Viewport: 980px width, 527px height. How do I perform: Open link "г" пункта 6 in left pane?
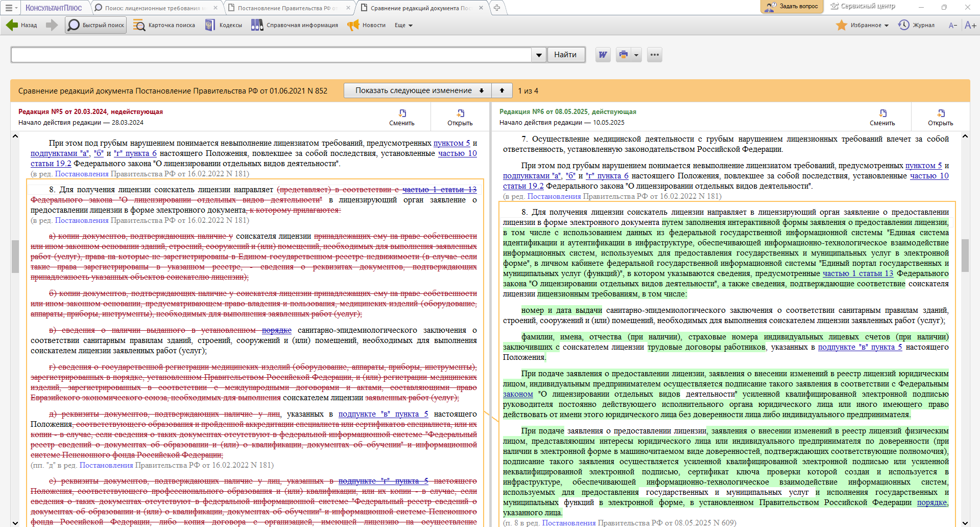coord(135,153)
